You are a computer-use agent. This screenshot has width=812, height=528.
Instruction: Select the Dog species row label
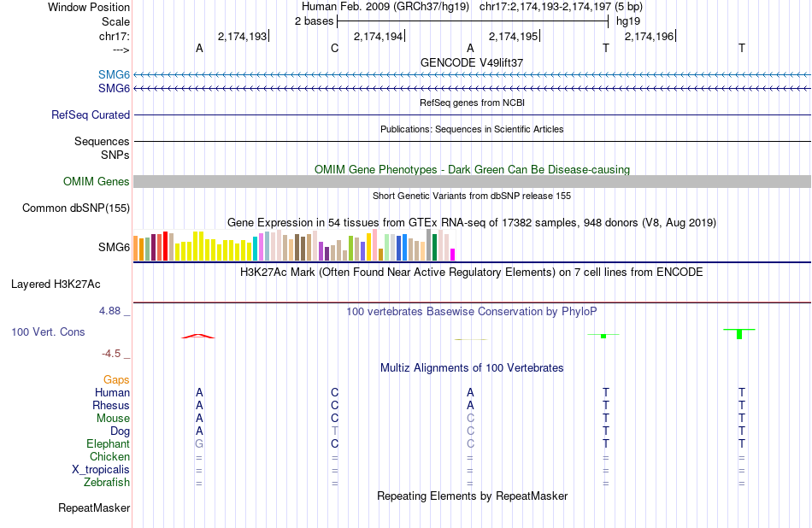(120, 431)
